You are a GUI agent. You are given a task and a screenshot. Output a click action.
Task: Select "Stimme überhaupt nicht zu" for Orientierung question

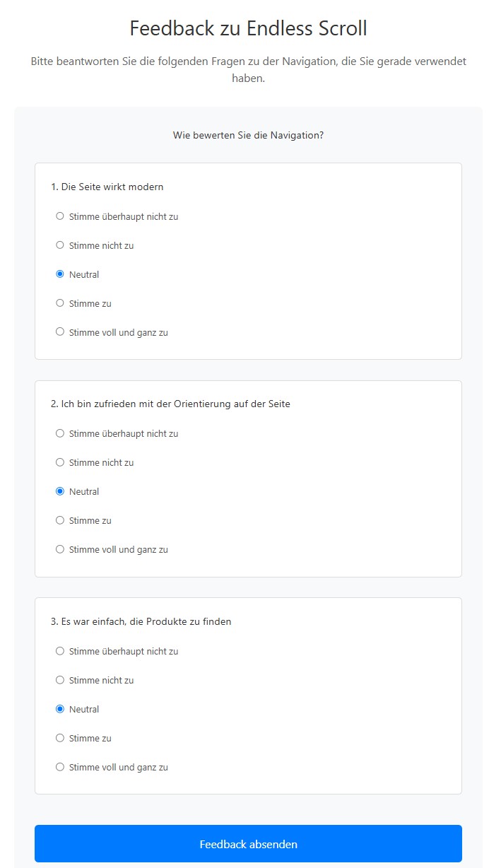[x=60, y=433]
